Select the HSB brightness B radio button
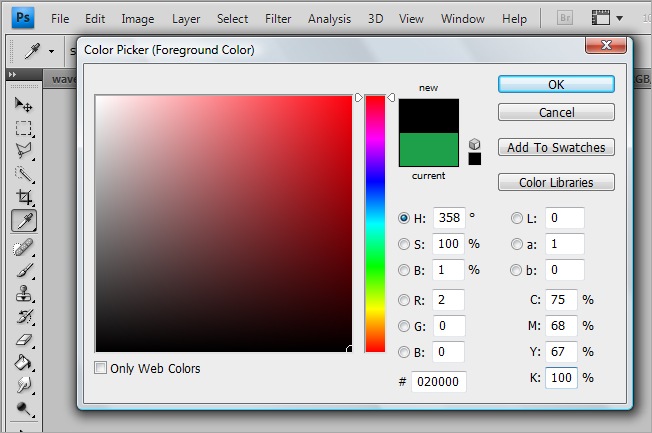 pos(403,270)
